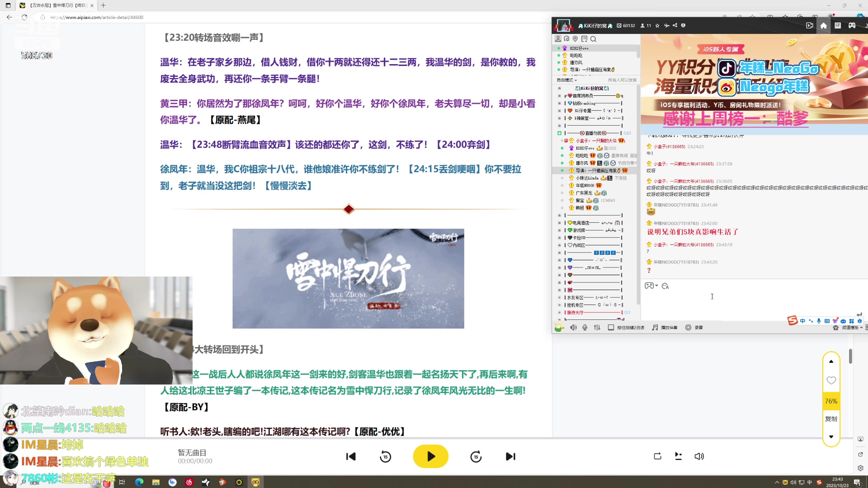Viewport: 868px width, 488px height.
Task: Click the heart favorite icon in yellow widget
Action: click(x=831, y=380)
